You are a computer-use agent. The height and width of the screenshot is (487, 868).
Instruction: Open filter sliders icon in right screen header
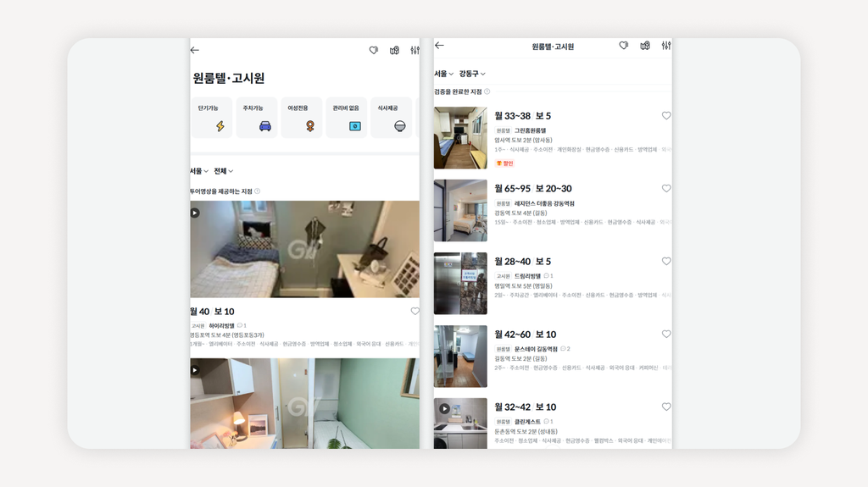click(x=666, y=46)
